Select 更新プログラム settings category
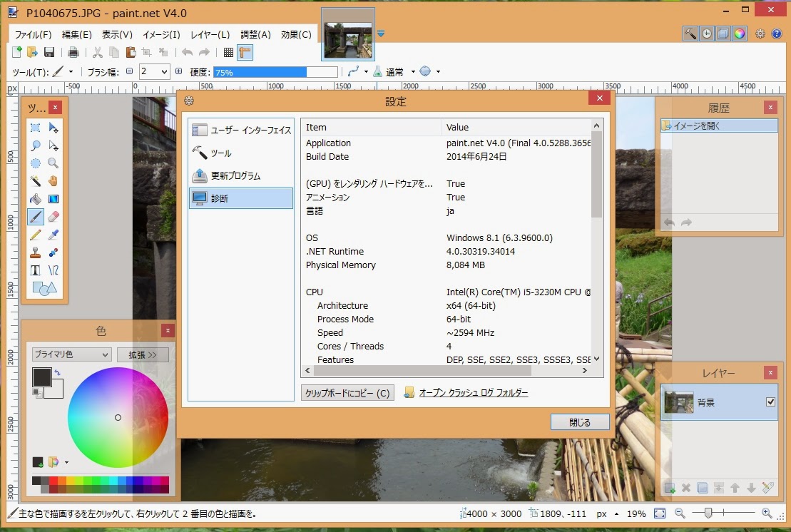This screenshot has height=532, width=791. click(x=241, y=175)
